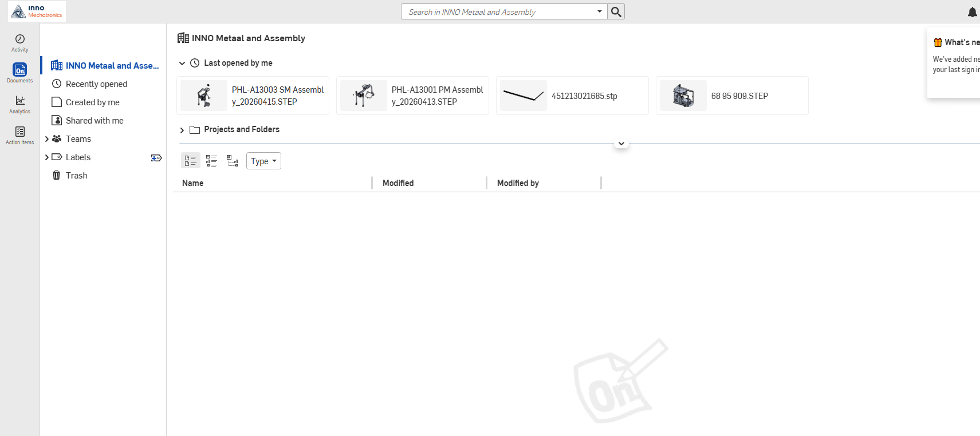The image size is (980, 436).
Task: Switch to the tree structure view
Action: pyautogui.click(x=232, y=161)
